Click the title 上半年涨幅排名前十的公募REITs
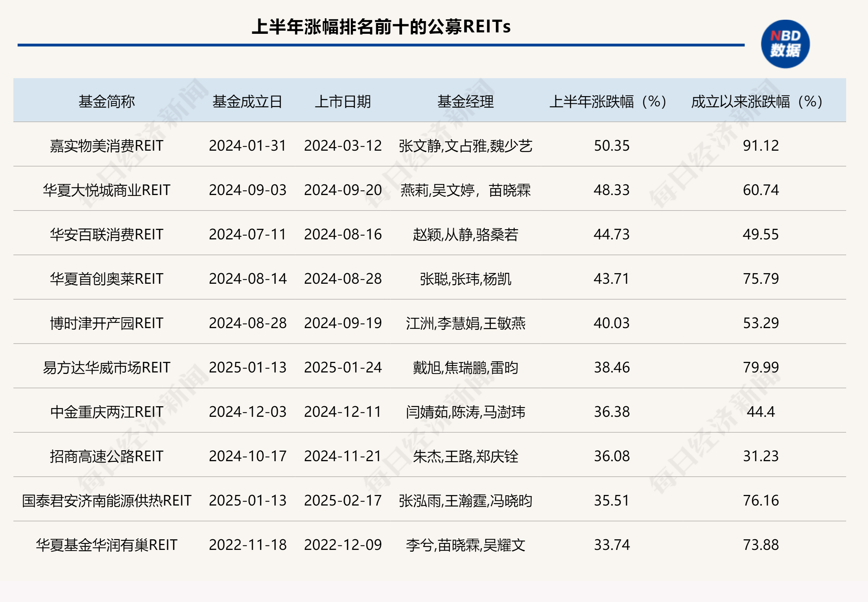Screen dimensions: 868x602 click(x=381, y=27)
